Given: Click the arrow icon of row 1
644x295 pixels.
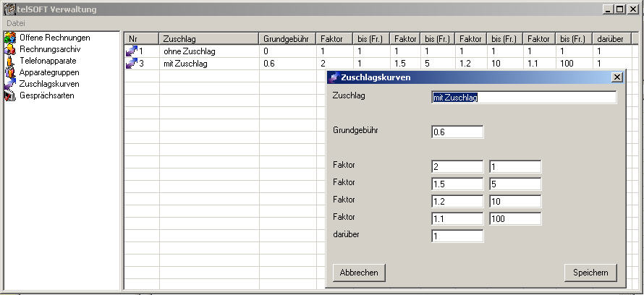Looking at the screenshot, I should click(132, 51).
